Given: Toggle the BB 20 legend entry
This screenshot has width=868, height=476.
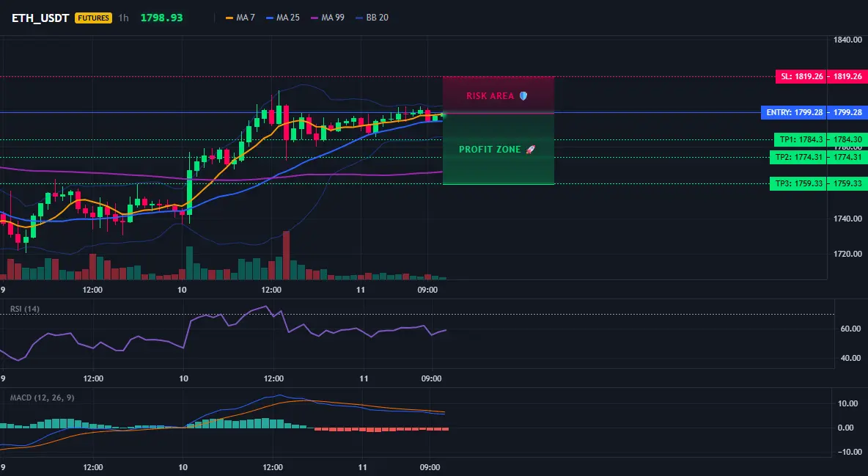Looking at the screenshot, I should [372, 18].
